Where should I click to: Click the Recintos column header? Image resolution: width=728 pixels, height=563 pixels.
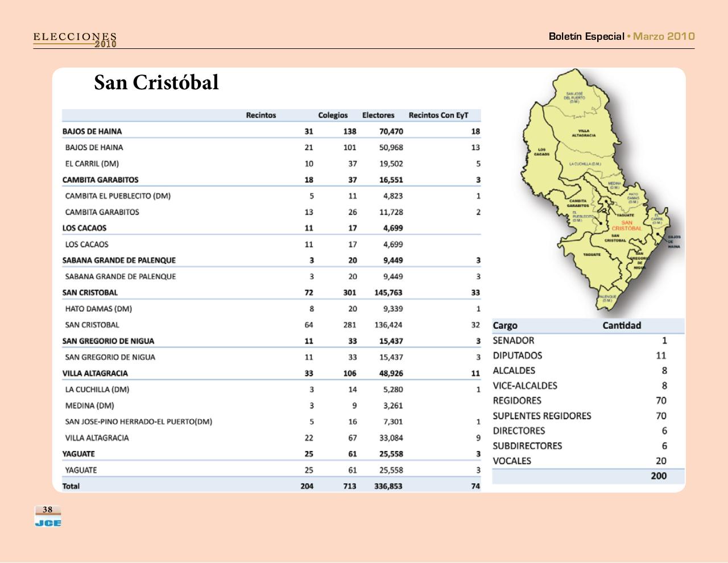coord(262,115)
